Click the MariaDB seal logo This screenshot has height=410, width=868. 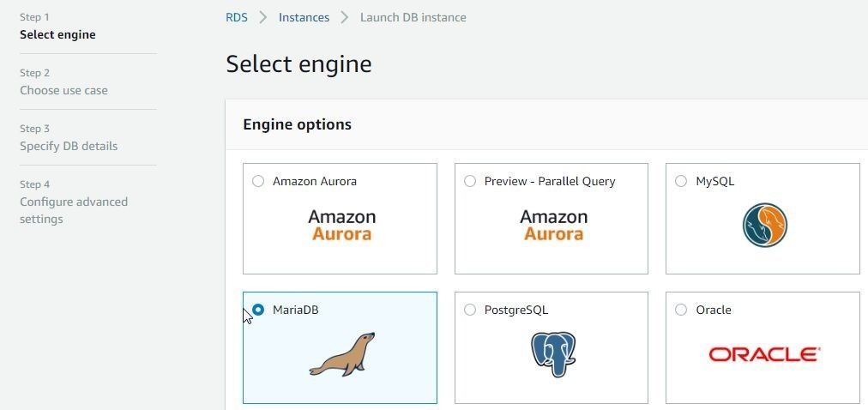[341, 354]
